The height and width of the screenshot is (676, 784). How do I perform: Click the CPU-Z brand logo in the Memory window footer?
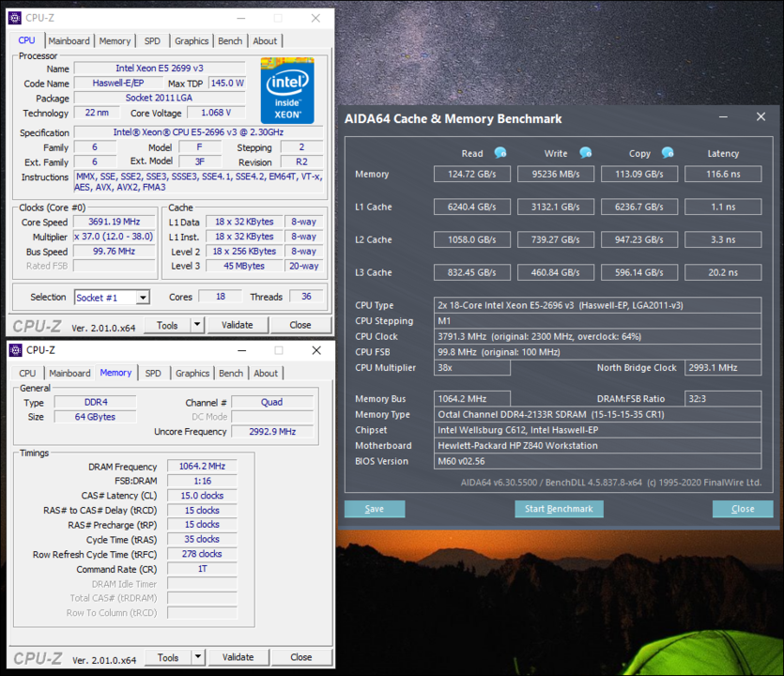(38, 656)
